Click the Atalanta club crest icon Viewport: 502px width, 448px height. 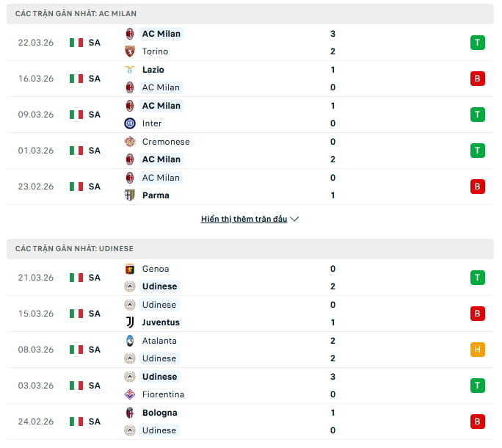tap(130, 341)
